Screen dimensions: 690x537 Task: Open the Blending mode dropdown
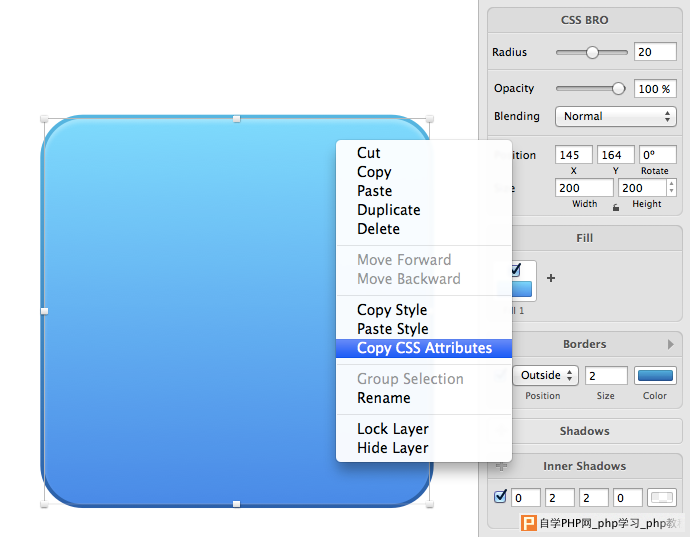pos(615,116)
